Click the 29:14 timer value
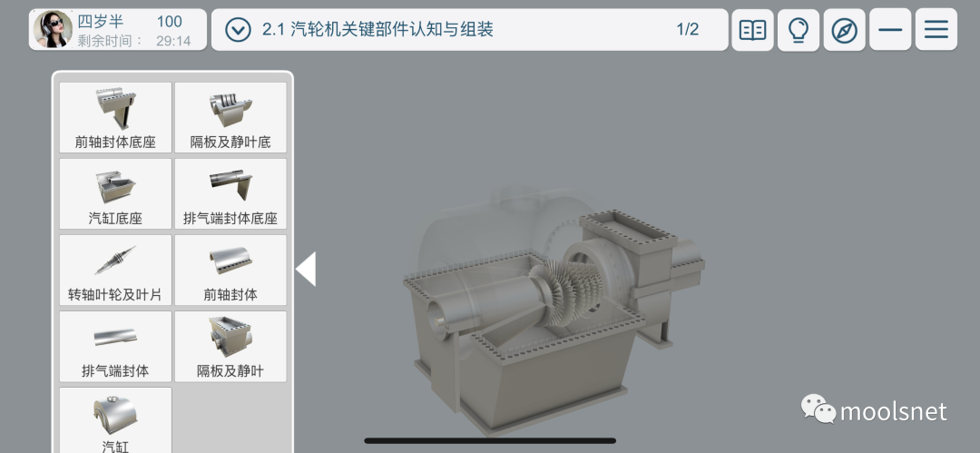This screenshot has height=453, width=980. click(173, 41)
